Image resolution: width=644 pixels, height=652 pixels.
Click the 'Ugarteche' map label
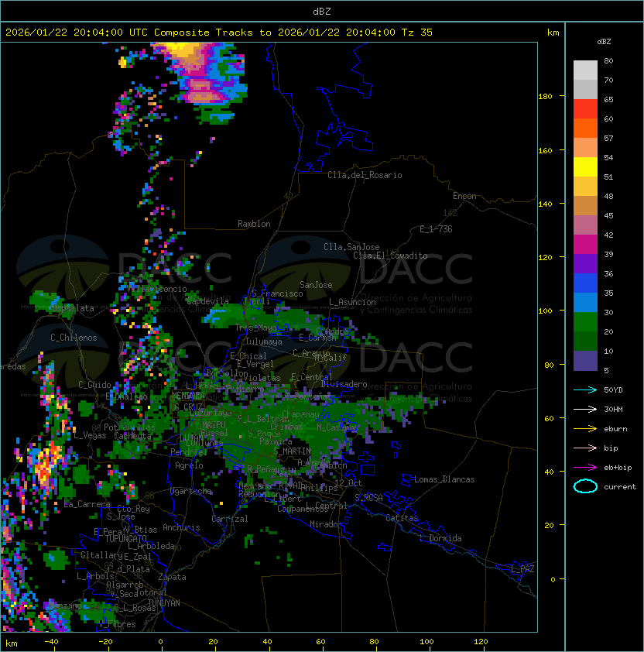(191, 491)
